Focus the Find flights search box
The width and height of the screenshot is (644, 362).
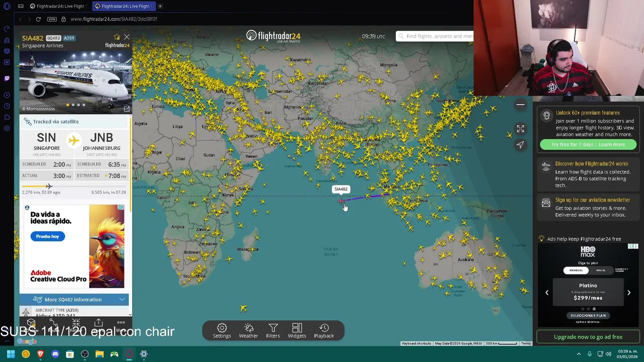(x=435, y=36)
